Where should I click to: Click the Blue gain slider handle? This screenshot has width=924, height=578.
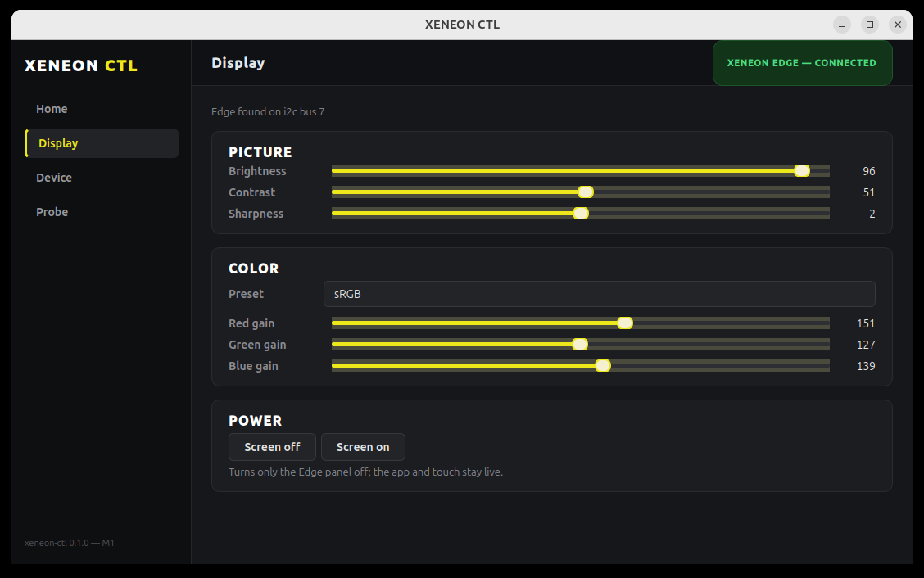[x=602, y=365]
